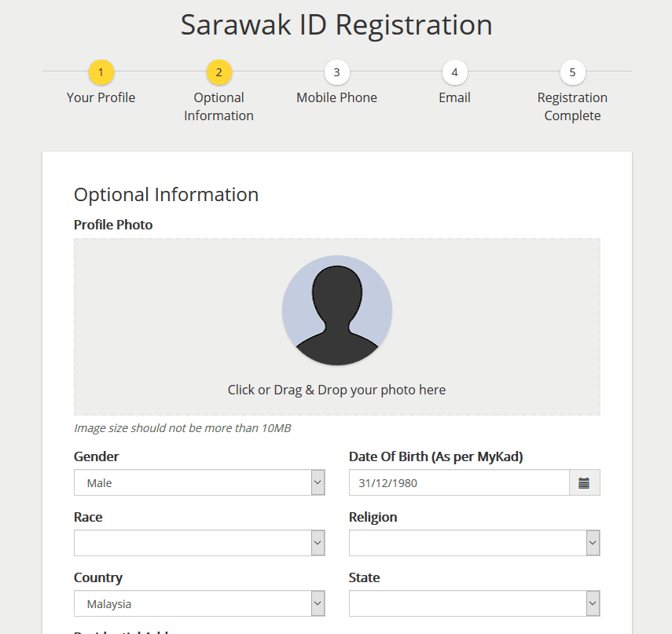Screen dimensions: 672x634
Task: Click step 3 circle for Mobile Phone
Action: pos(336,72)
